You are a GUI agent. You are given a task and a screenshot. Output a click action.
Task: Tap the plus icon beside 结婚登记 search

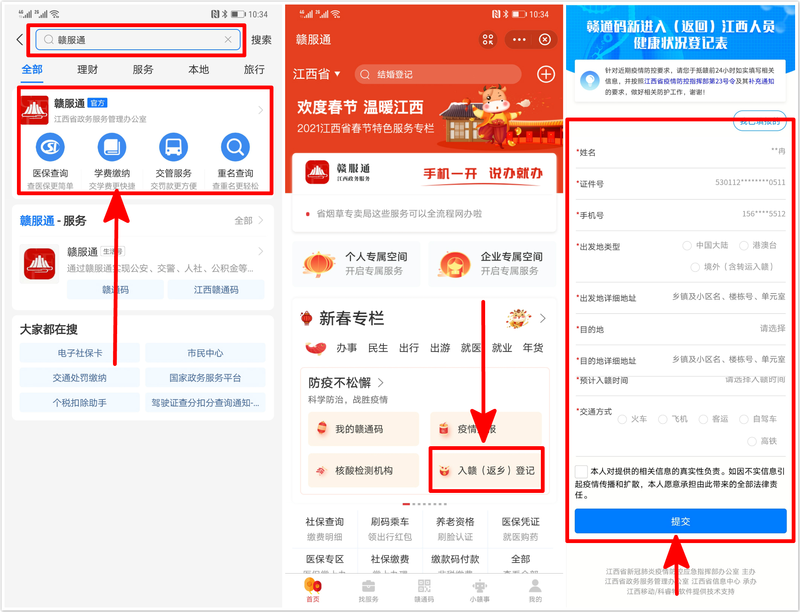546,74
